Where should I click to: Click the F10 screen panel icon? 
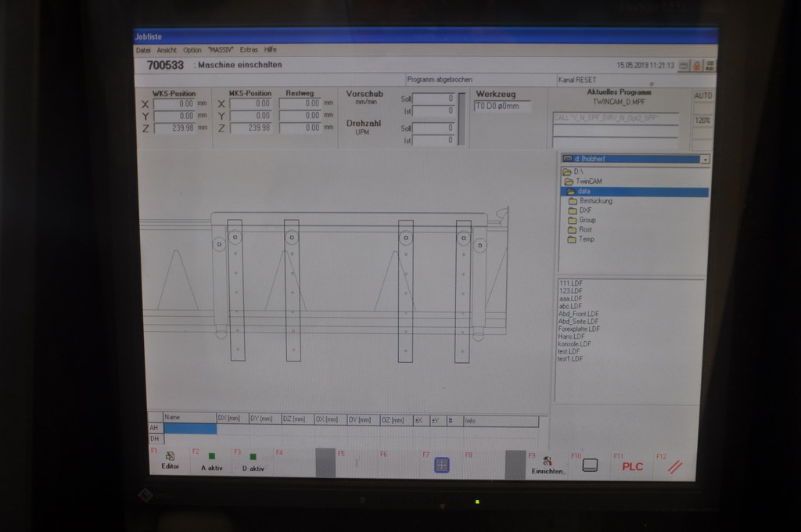[x=590, y=465]
